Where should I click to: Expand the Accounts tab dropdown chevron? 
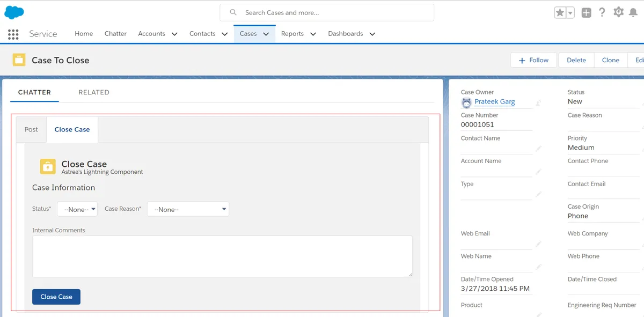174,34
